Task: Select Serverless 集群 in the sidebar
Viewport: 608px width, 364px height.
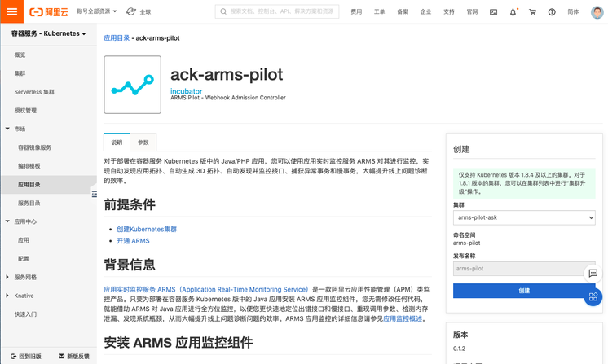Action: pos(34,92)
